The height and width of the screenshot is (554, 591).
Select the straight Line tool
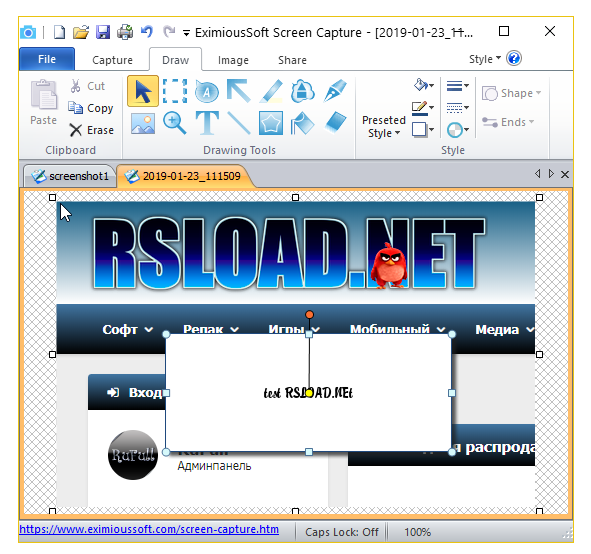239,123
